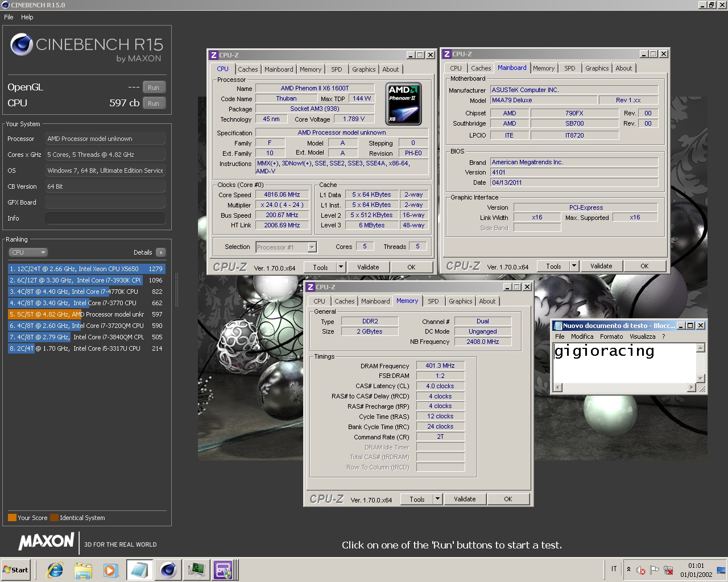The width and height of the screenshot is (728, 582).
Task: Open Notepad Formato menu
Action: pos(611,336)
